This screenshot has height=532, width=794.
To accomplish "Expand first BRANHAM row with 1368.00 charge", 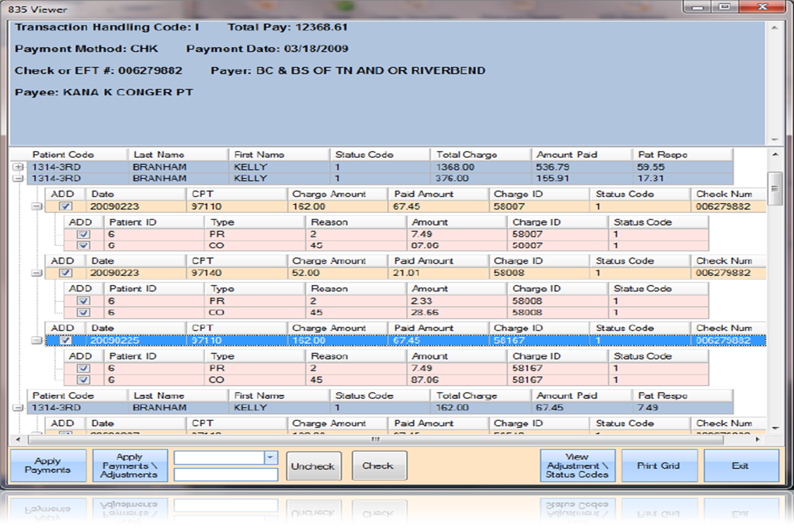I will 19,167.
